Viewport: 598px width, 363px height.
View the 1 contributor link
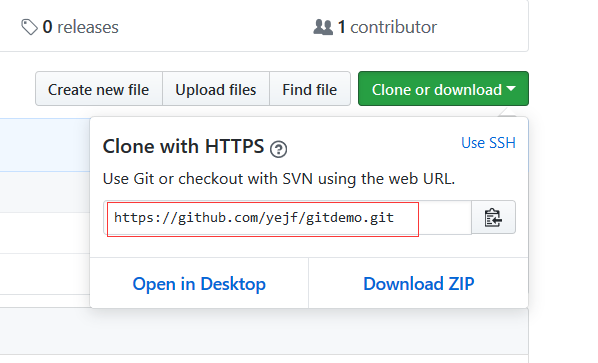click(x=375, y=27)
